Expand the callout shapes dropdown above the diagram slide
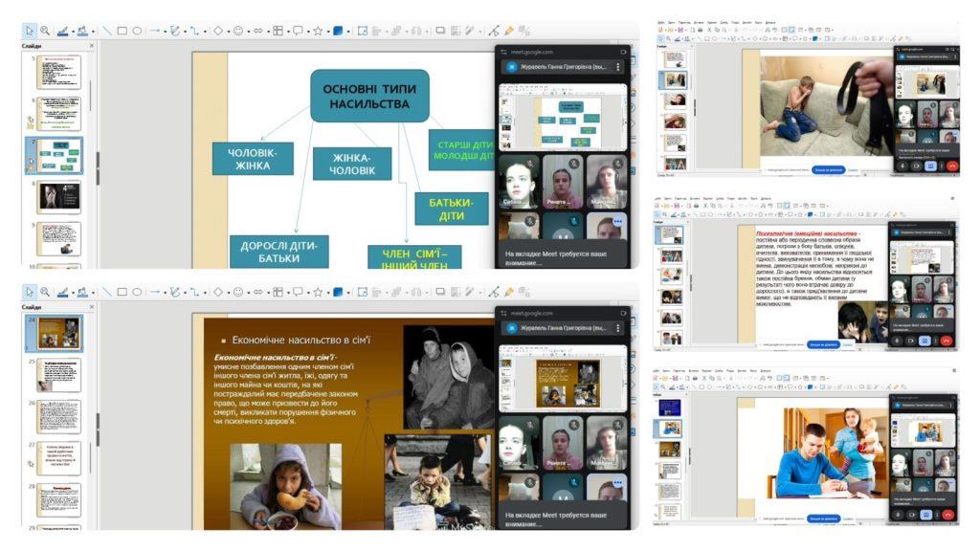The width and height of the screenshot is (980, 551). (x=308, y=31)
